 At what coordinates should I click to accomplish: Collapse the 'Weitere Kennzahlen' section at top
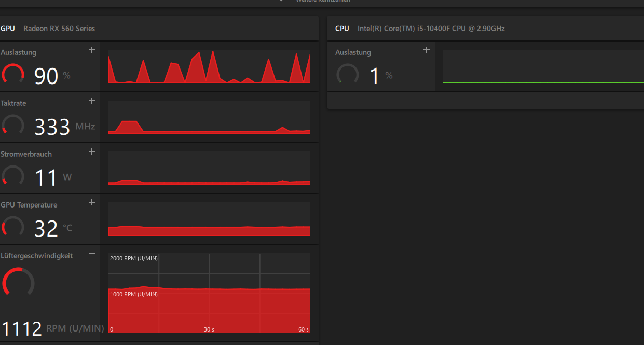point(281,1)
